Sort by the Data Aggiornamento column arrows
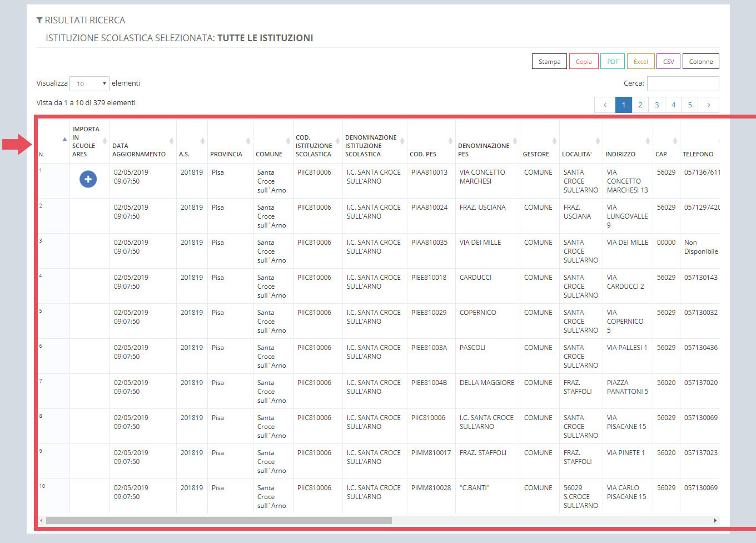Image resolution: width=756 pixels, height=543 pixels. coord(171,141)
